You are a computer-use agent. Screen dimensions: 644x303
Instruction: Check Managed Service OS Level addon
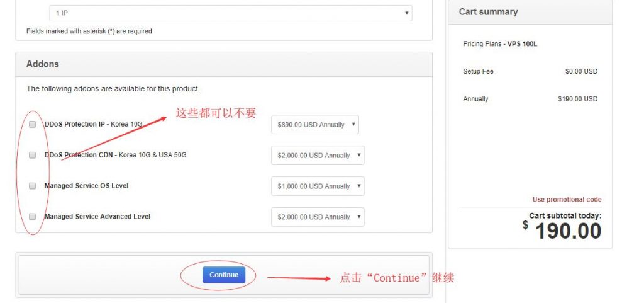pyautogui.click(x=33, y=186)
